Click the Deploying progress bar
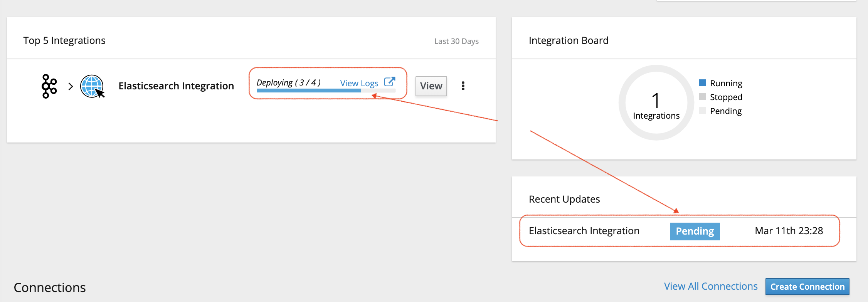Image resolution: width=868 pixels, height=302 pixels. pyautogui.click(x=326, y=91)
